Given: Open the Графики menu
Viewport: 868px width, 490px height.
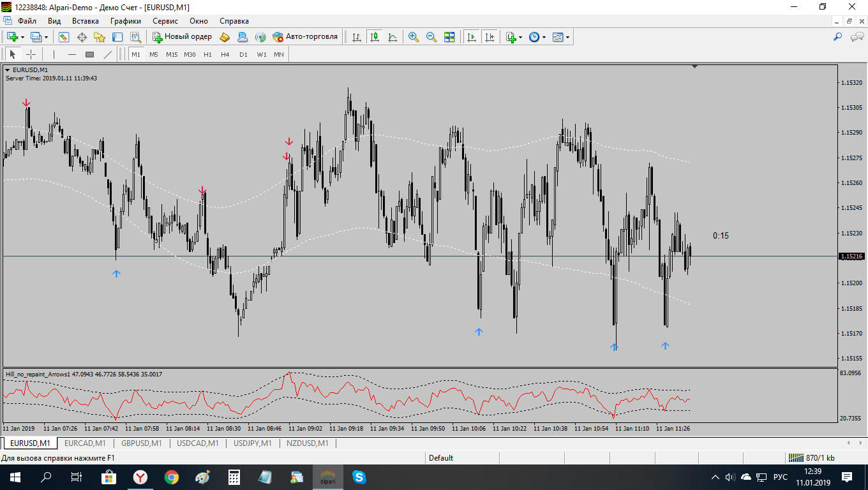Looking at the screenshot, I should coord(125,20).
